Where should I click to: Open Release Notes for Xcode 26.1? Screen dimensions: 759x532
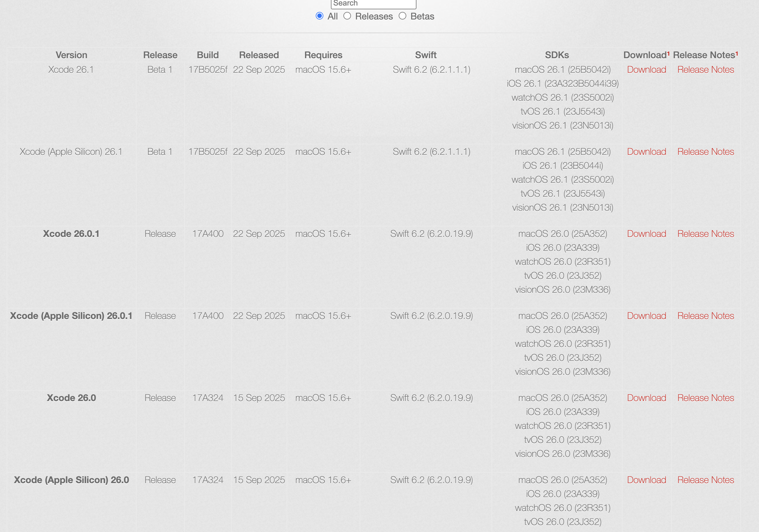coord(705,70)
